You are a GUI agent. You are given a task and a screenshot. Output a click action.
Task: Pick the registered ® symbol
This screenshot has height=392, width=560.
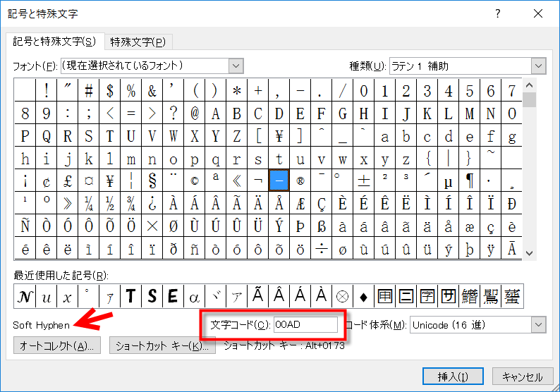(300, 181)
